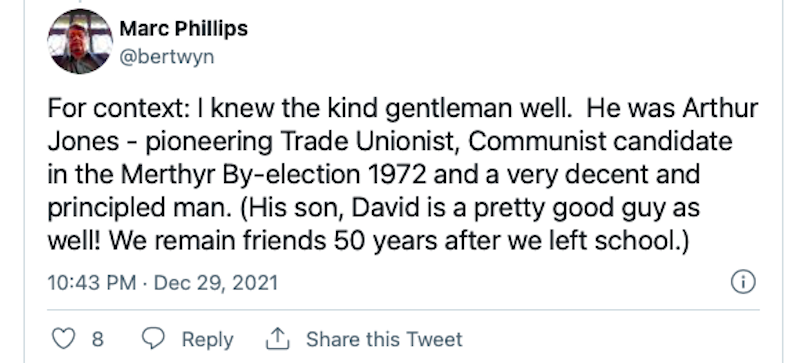Screen dimensions: 800x363
Task: Open Marc Phillips profile picture
Action: click(80, 41)
